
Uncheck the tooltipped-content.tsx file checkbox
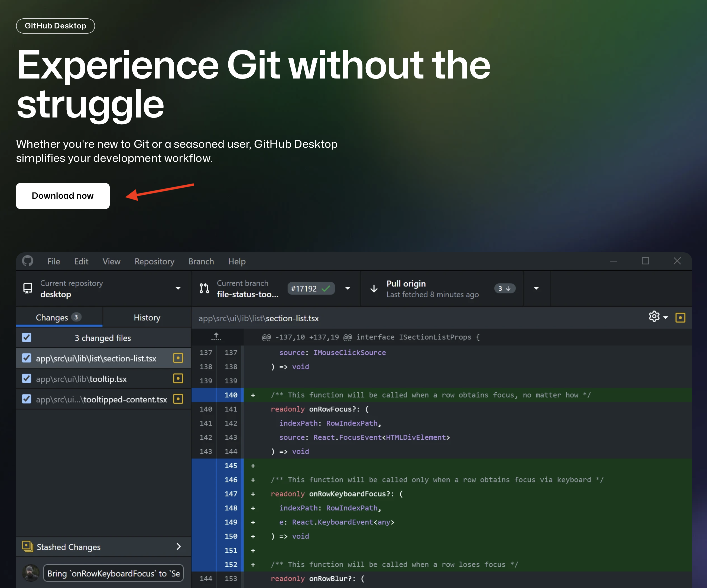pos(27,399)
